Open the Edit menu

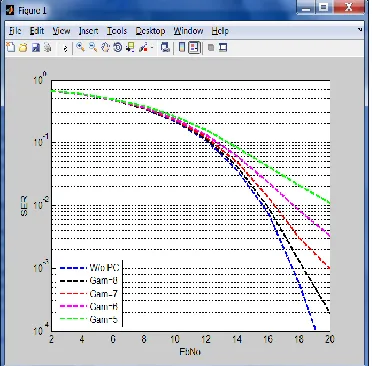pos(37,31)
